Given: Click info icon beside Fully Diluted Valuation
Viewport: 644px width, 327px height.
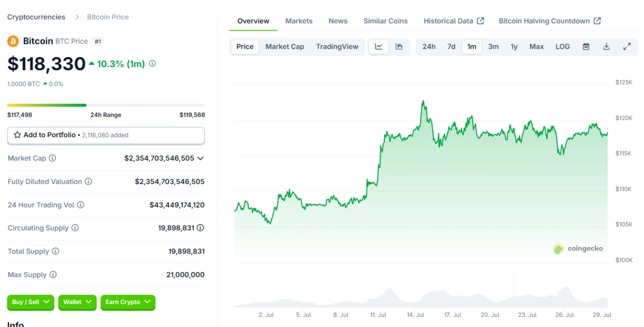Looking at the screenshot, I should (88, 181).
